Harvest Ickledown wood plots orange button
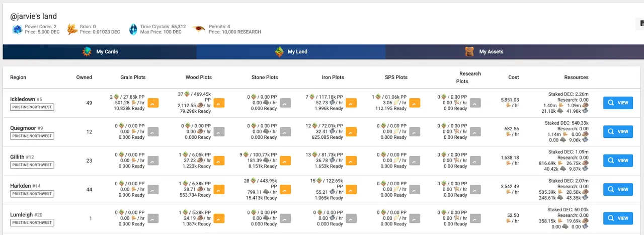Screen dimensions: 644x235 point(219,103)
